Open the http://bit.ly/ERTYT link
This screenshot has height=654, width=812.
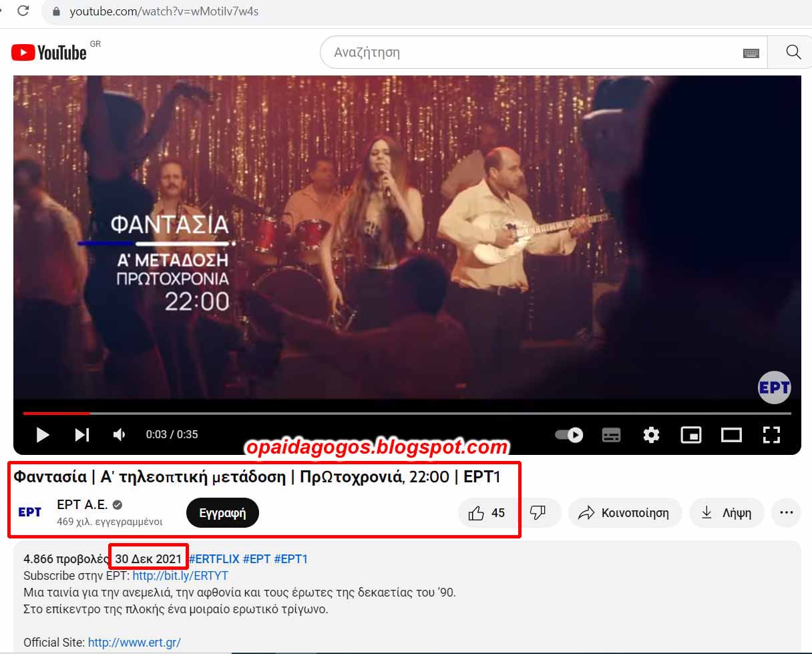tap(180, 576)
